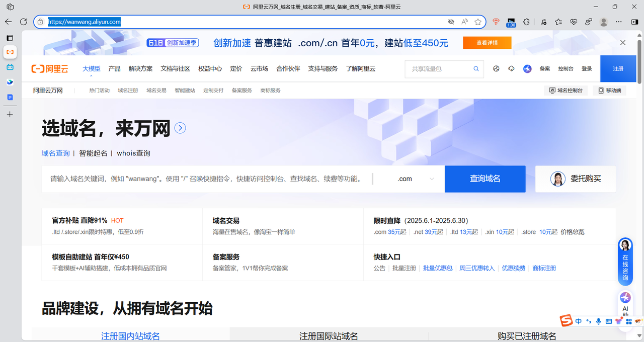
Task: Click the 移动端 button
Action: tap(609, 91)
